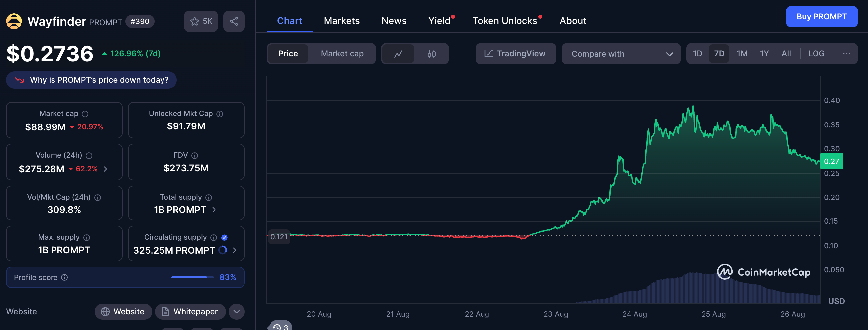Open the TradingView chart button

coord(515,54)
